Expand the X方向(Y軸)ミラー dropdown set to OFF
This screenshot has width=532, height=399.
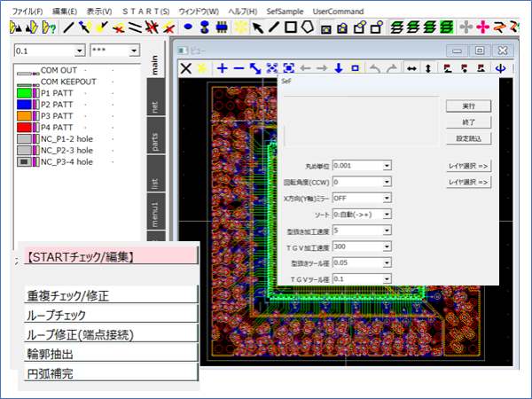pos(387,197)
